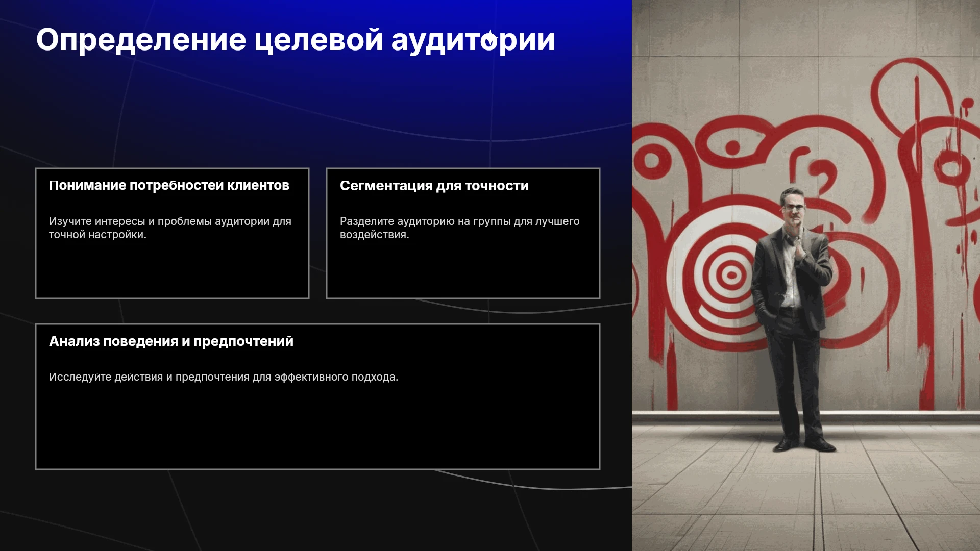Click empty area inside the segmentation card
The image size is (980, 551).
click(x=463, y=270)
